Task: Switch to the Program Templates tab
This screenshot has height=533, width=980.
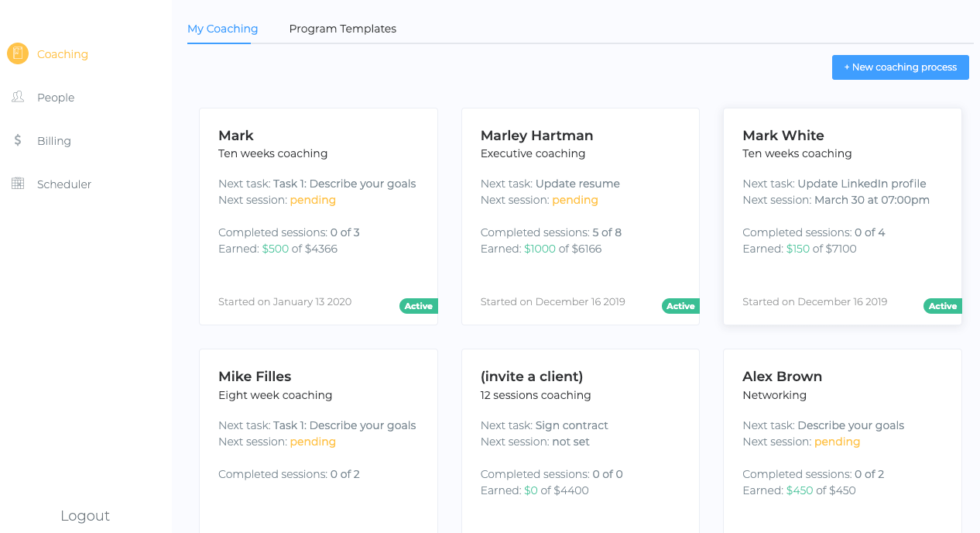Action: pos(342,29)
